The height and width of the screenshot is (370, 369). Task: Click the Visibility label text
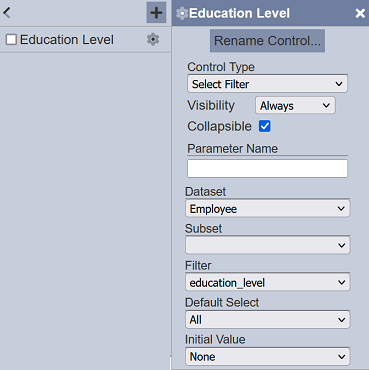tap(211, 105)
